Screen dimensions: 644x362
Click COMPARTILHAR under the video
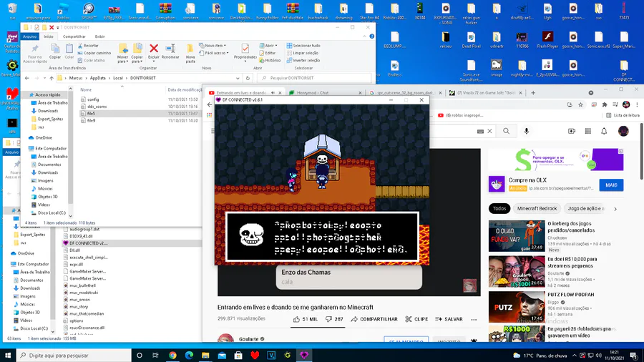(374, 319)
